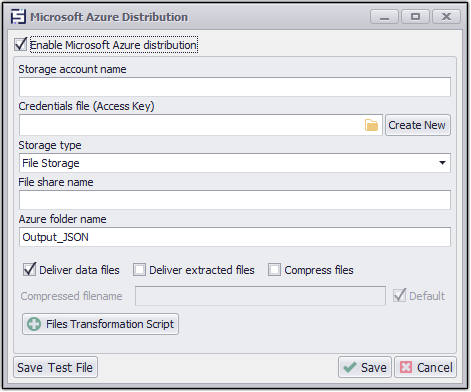Viewport: 471px width, 392px height.
Task: Select the File Storage combo box
Action: pos(235,163)
